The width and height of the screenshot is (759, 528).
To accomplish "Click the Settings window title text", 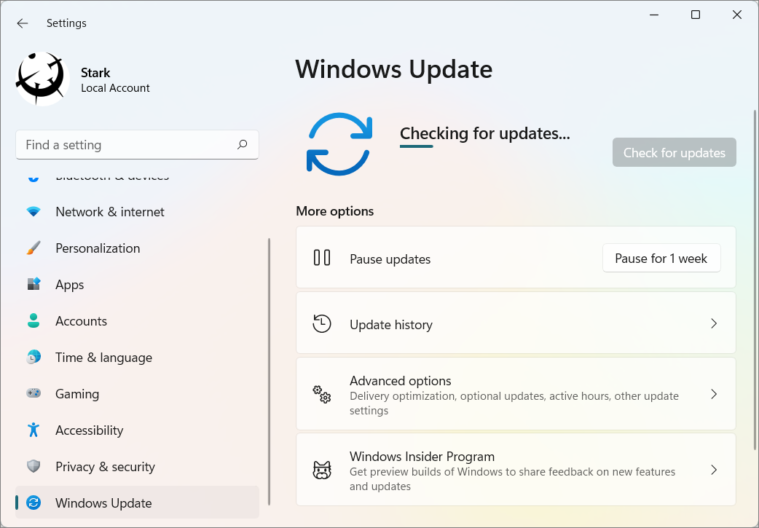I will [x=66, y=23].
